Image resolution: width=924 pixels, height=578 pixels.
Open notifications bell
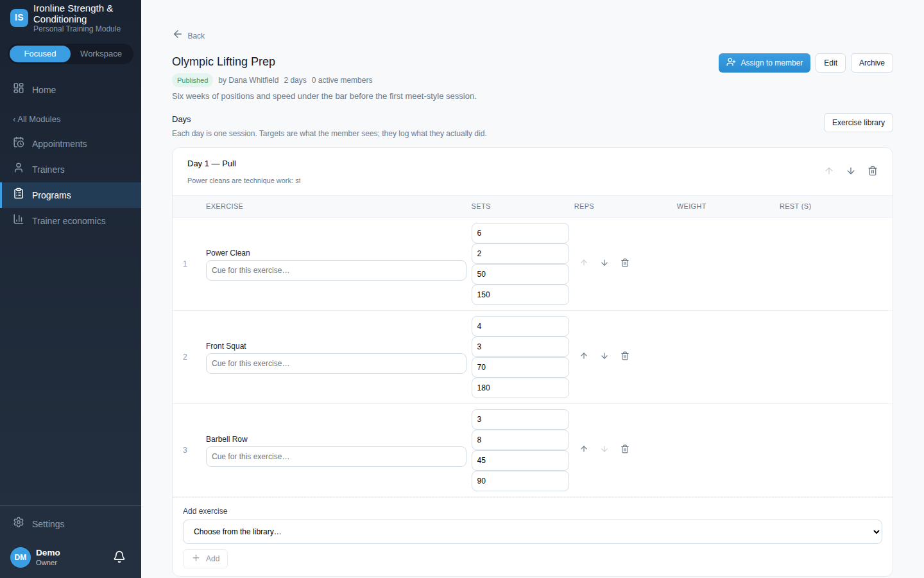click(119, 557)
